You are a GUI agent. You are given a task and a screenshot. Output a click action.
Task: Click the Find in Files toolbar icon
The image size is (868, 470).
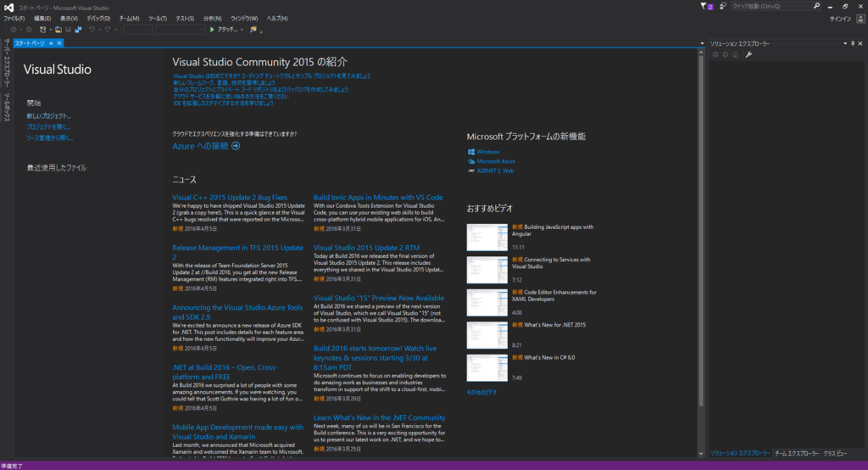(253, 30)
